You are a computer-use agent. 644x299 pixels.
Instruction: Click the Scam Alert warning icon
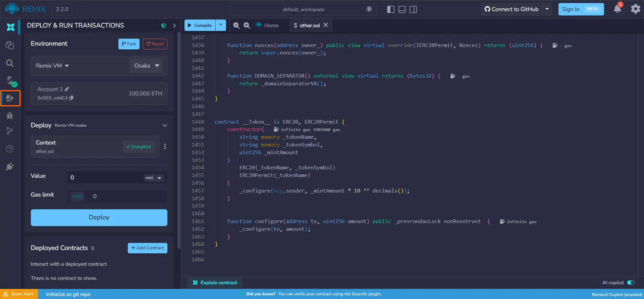point(6,294)
